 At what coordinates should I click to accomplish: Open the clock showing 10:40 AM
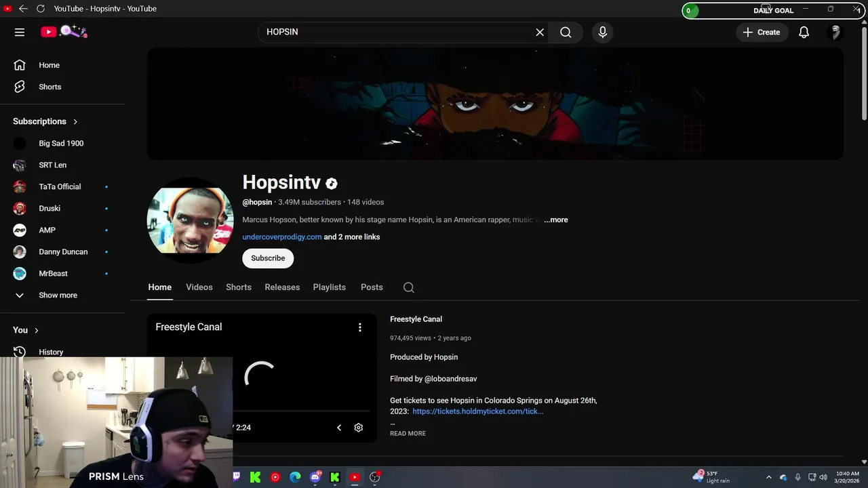point(847,477)
